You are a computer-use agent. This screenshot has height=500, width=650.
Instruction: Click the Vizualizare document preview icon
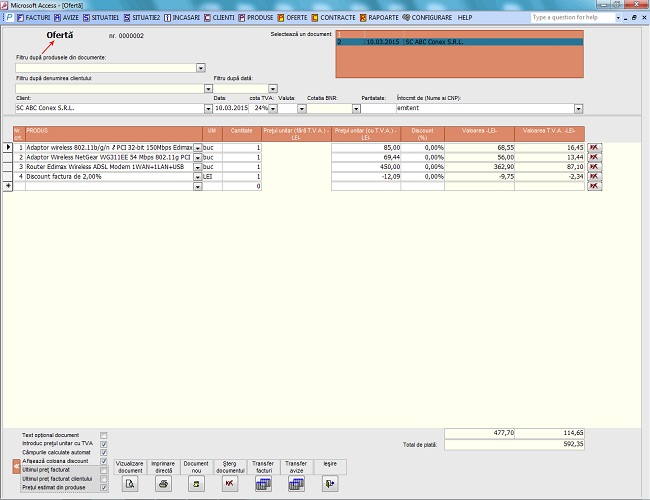pos(129,484)
